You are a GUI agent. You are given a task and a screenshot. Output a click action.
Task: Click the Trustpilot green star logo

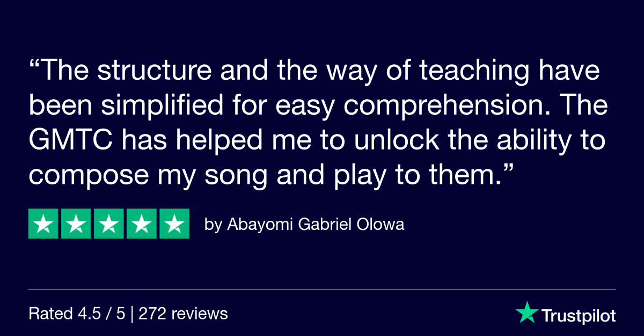coord(526,312)
